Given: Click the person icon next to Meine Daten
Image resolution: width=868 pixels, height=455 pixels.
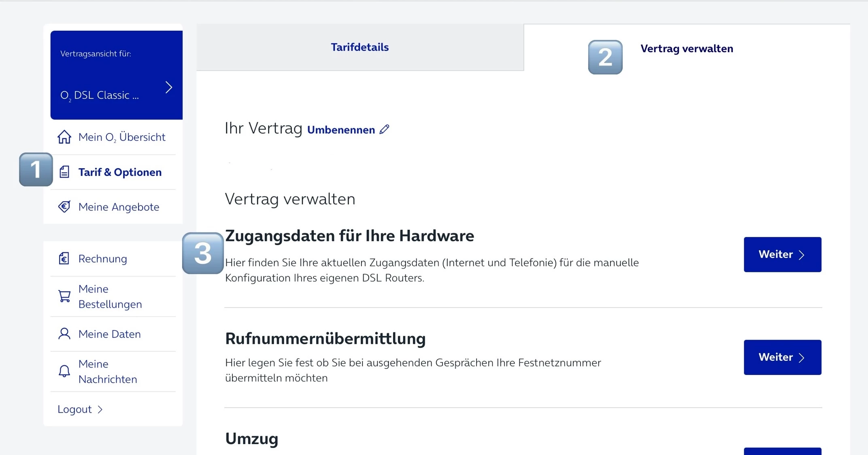Looking at the screenshot, I should (64, 334).
